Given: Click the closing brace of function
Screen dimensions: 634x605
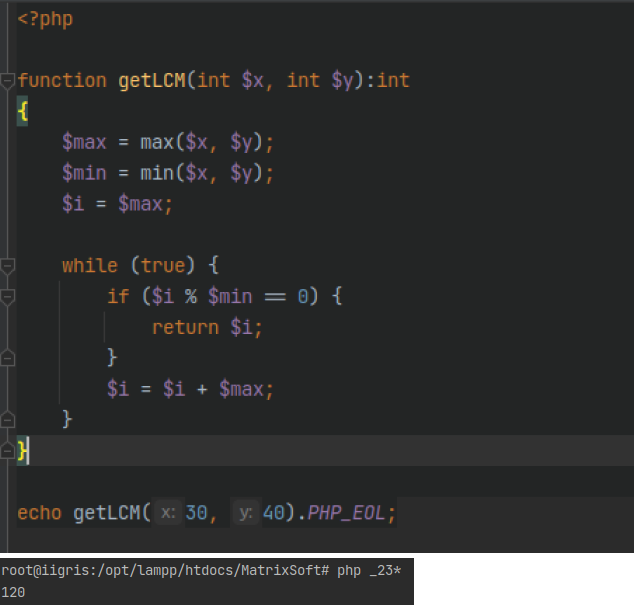Looking at the screenshot, I should (x=22, y=451).
